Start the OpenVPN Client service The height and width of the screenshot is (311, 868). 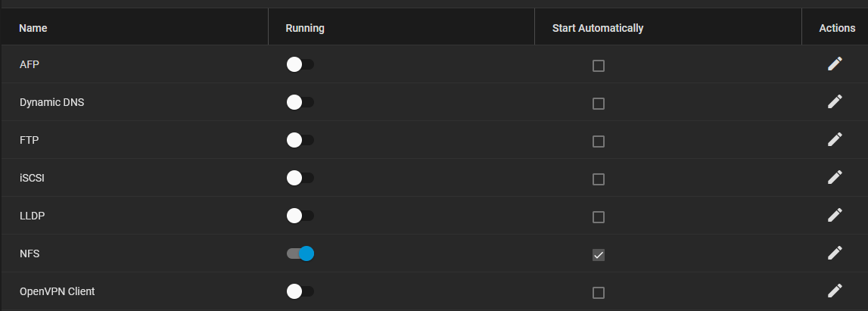point(300,291)
